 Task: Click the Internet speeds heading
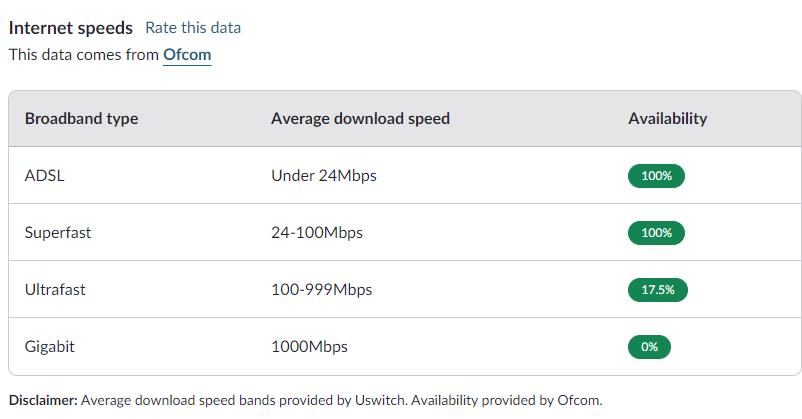click(70, 28)
